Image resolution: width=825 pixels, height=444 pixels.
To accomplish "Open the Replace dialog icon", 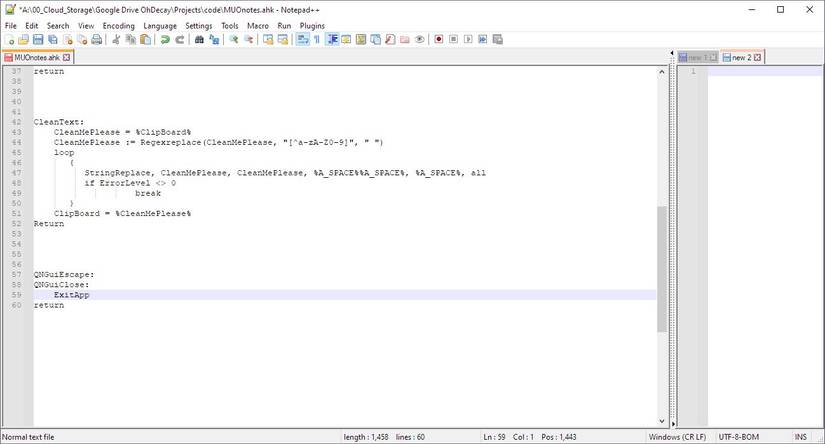I will [x=214, y=39].
